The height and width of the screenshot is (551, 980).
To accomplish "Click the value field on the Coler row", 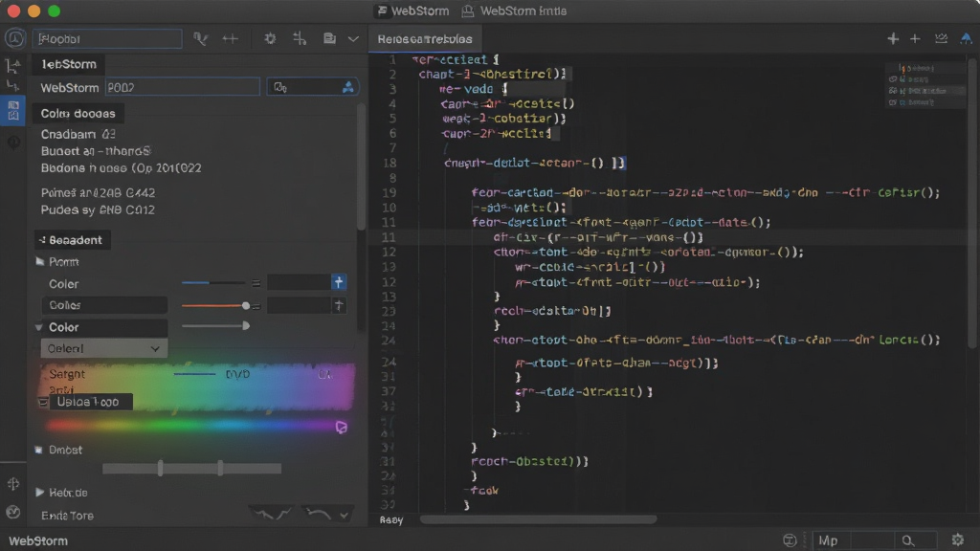I will click(299, 282).
